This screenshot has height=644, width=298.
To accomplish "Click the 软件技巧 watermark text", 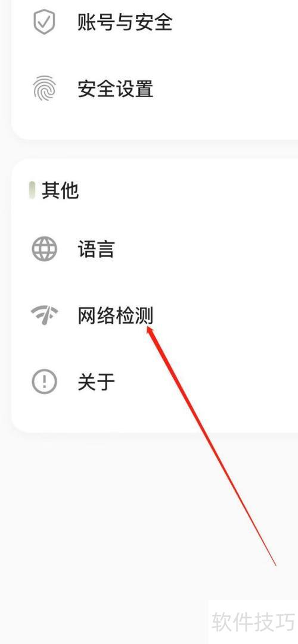I will [253, 622].
